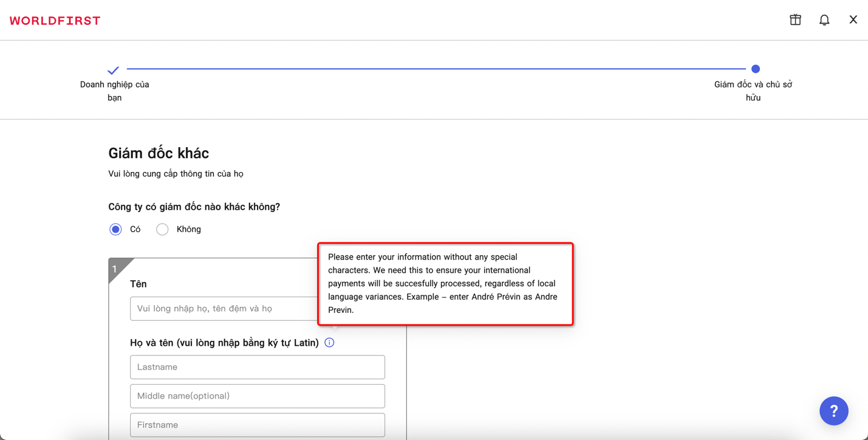The height and width of the screenshot is (440, 868).
Task: Close the form with the X icon
Action: [x=853, y=20]
